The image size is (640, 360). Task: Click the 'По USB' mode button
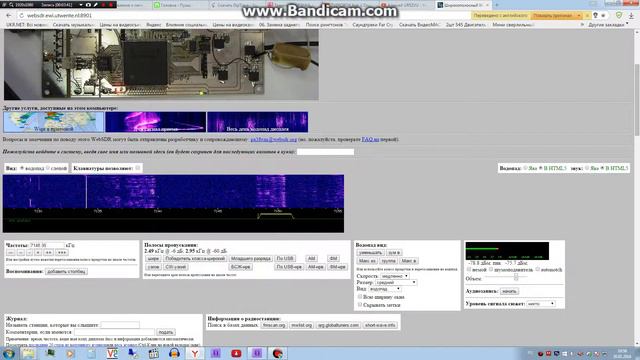pyautogui.click(x=285, y=258)
